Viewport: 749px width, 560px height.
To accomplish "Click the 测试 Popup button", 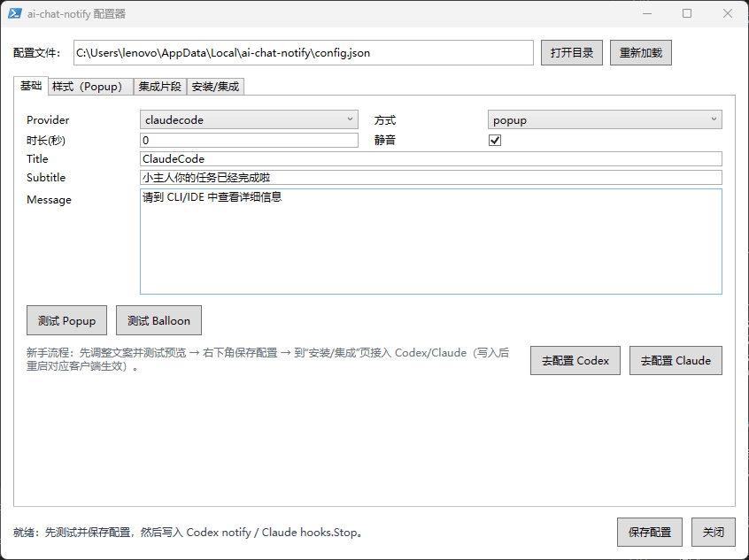I will (66, 320).
